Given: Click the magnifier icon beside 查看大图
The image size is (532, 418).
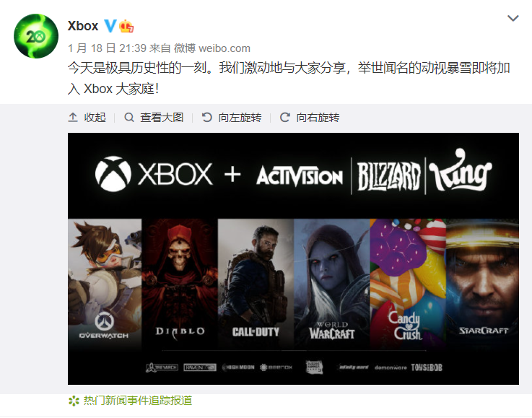Looking at the screenshot, I should tap(129, 118).
